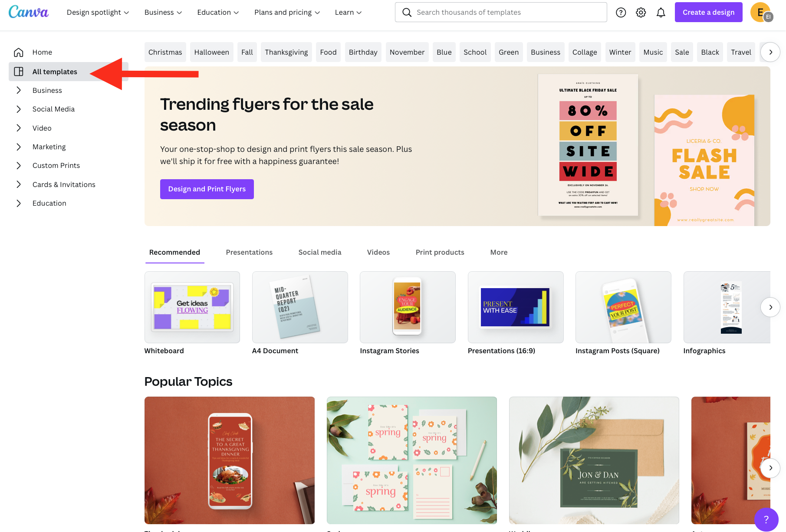Screen dimensions: 786x532
Task: Click the user profile avatar
Action: [x=761, y=12]
